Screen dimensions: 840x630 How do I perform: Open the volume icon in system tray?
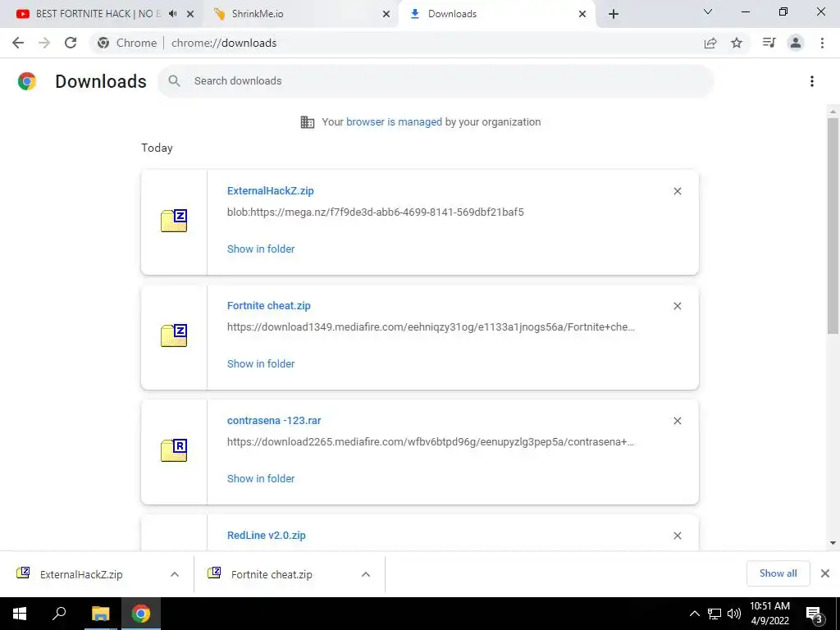[734, 614]
